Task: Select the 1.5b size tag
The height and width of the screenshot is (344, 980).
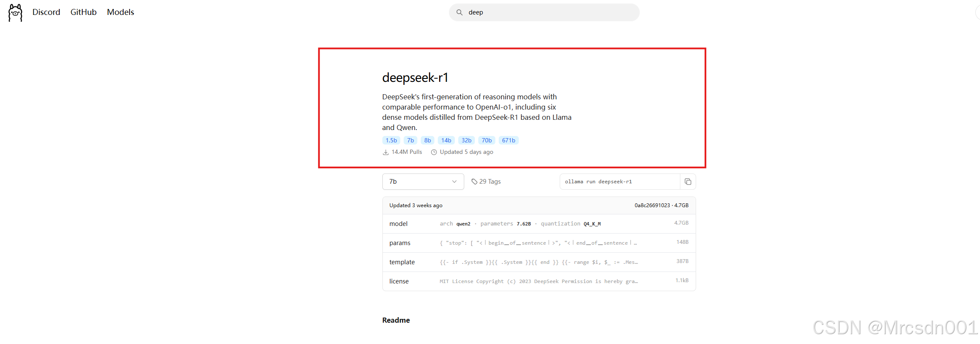Action: click(x=391, y=140)
